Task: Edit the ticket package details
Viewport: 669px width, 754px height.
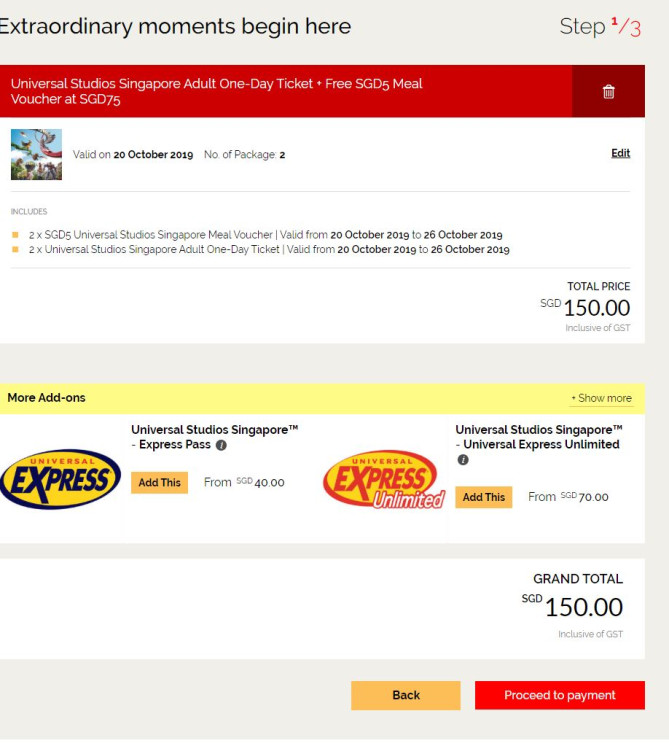Action: [x=620, y=153]
